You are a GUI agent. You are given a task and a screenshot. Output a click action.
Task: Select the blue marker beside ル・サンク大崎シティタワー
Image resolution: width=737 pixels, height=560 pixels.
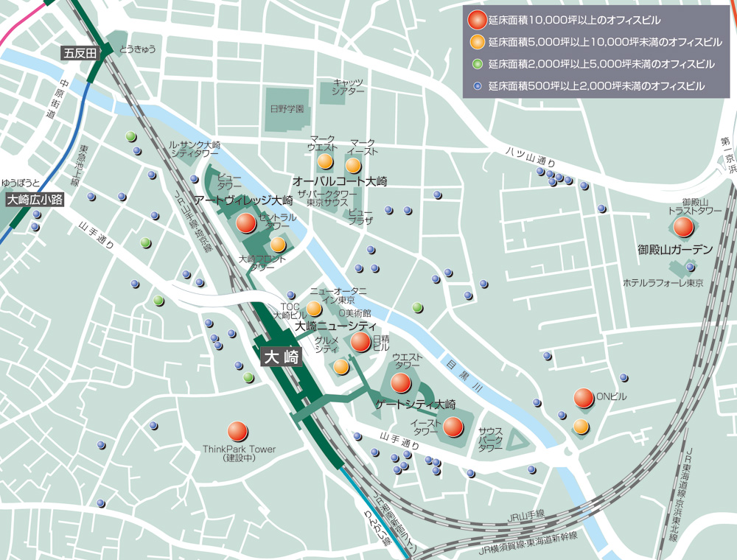pyautogui.click(x=194, y=179)
